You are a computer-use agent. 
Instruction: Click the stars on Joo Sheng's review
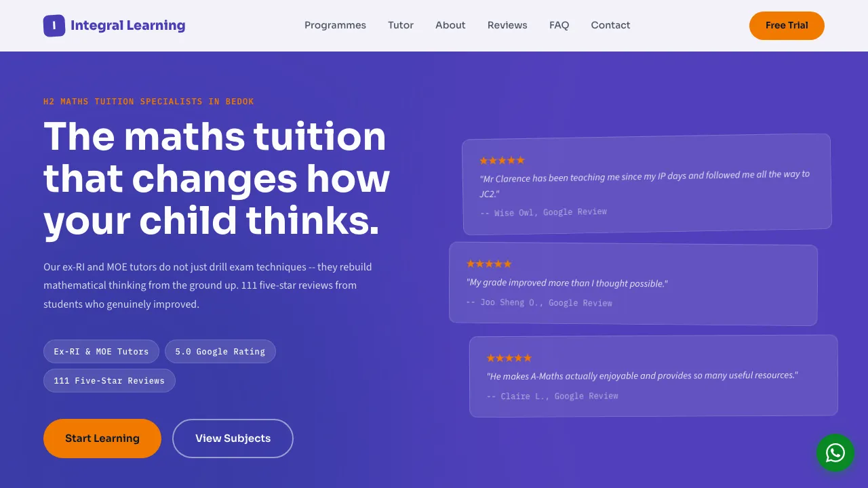(489, 264)
